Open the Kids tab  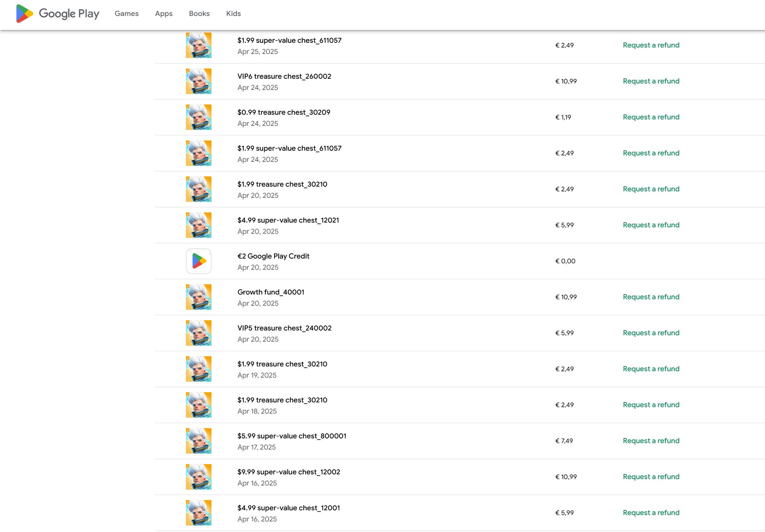point(234,14)
